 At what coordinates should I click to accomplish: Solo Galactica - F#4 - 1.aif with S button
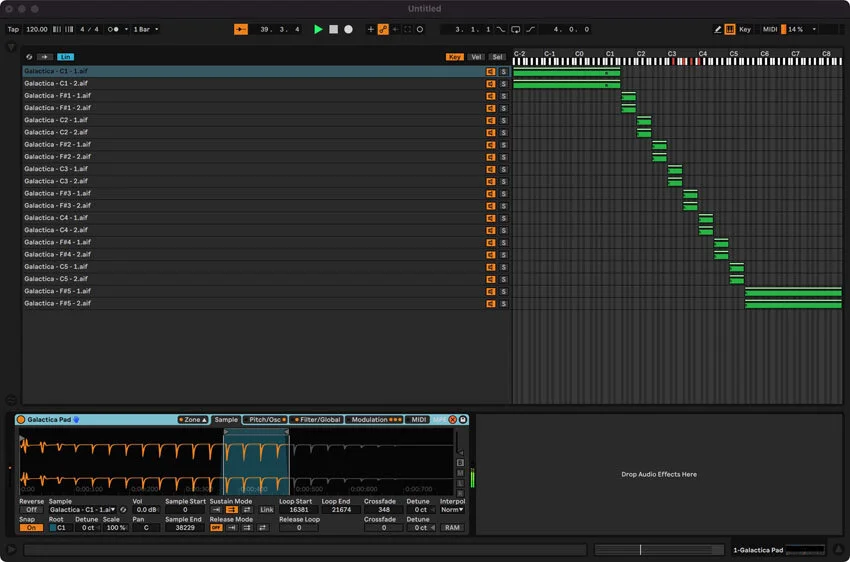(x=504, y=243)
